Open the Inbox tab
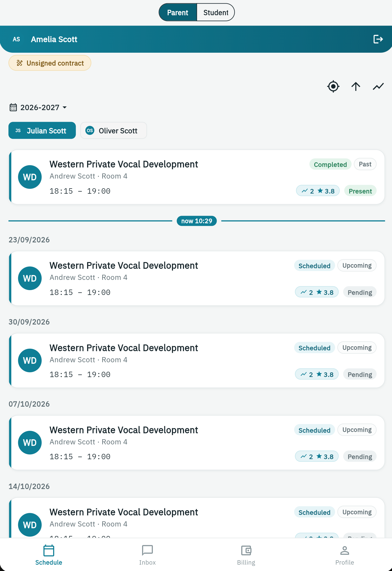Screen dimensions: 392x571 (x=147, y=555)
